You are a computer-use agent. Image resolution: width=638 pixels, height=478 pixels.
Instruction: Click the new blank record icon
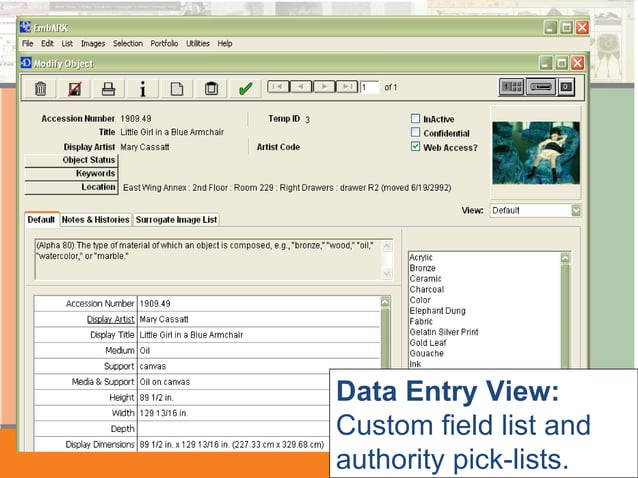[176, 88]
